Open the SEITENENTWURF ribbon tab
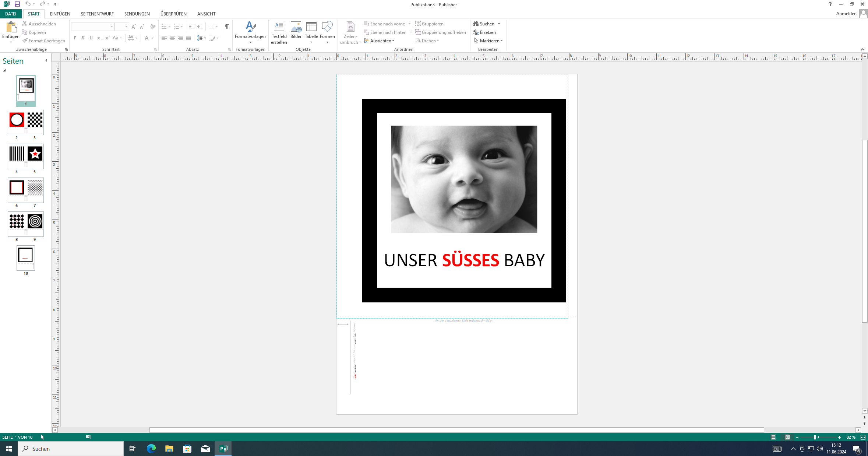This screenshot has height=456, width=868. [x=97, y=14]
